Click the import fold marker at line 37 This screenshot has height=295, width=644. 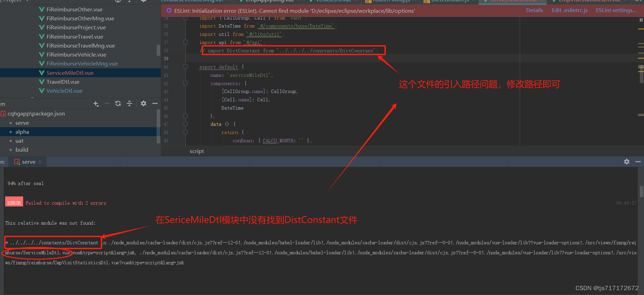point(185,42)
